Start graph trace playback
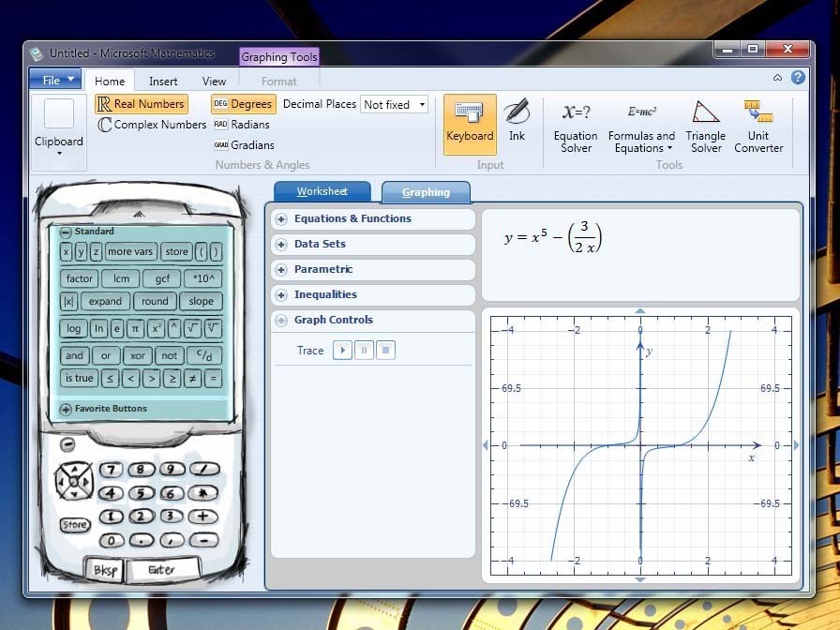This screenshot has width=840, height=630. coord(342,351)
